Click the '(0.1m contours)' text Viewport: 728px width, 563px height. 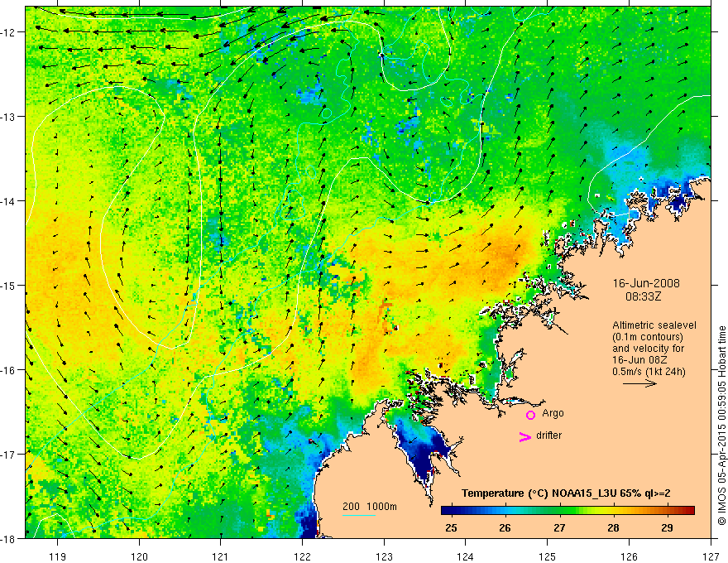[648, 337]
